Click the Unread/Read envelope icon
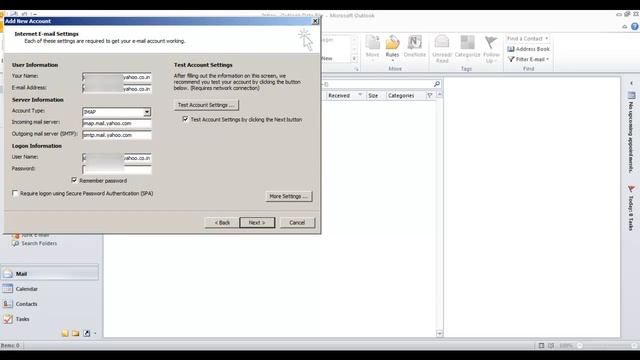 (x=442, y=42)
